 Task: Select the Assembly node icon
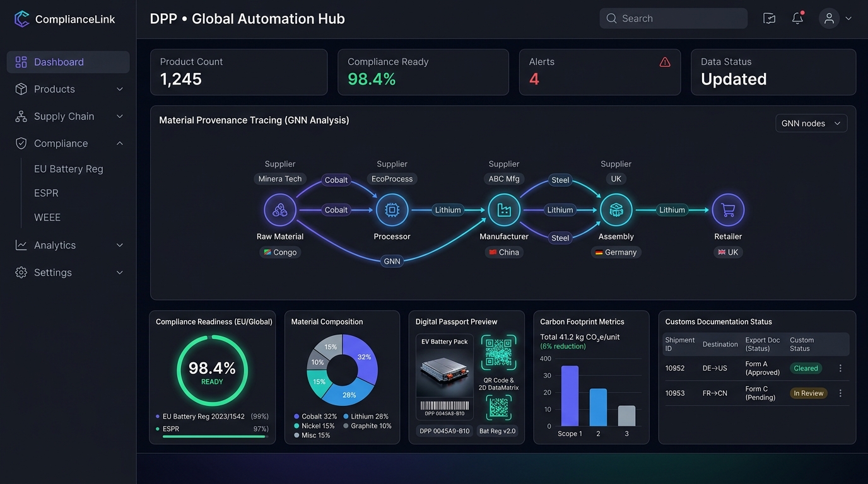(x=616, y=210)
